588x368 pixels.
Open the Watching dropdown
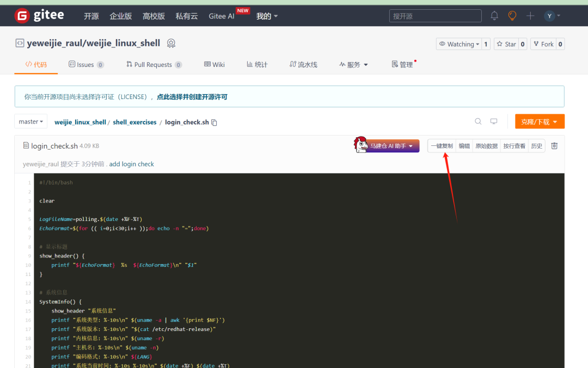(x=459, y=44)
